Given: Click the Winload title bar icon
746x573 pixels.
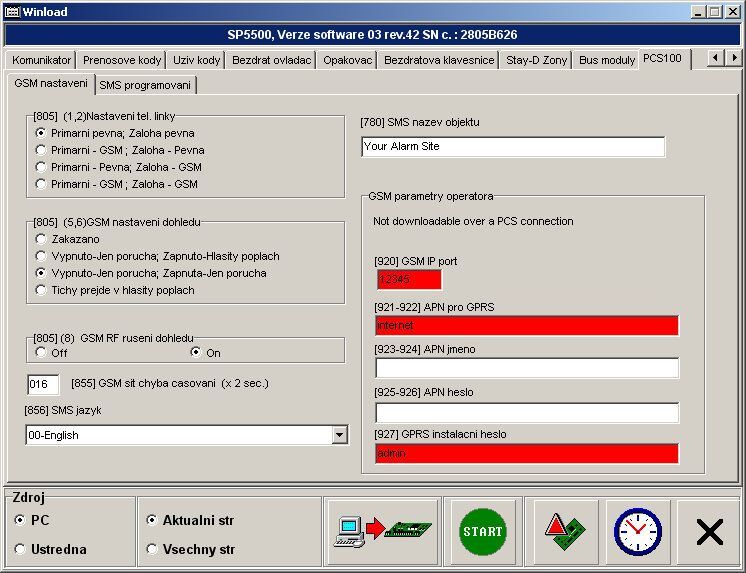Looking at the screenshot, I should pyautogui.click(x=10, y=11).
